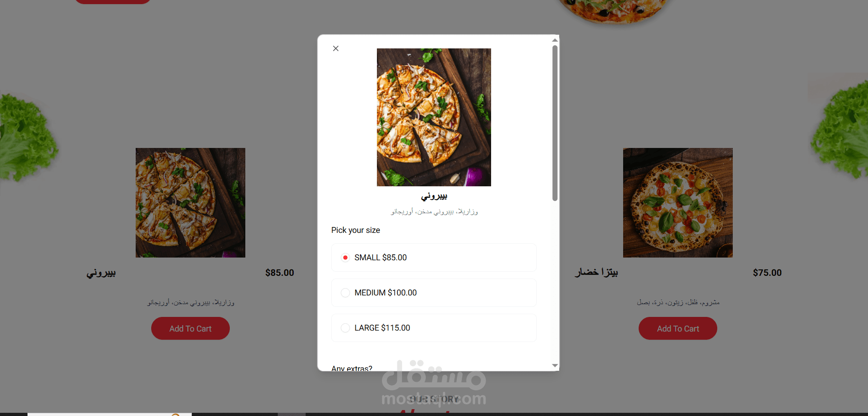Click the pizza image inside the modal
This screenshot has width=868, height=416.
434,117
